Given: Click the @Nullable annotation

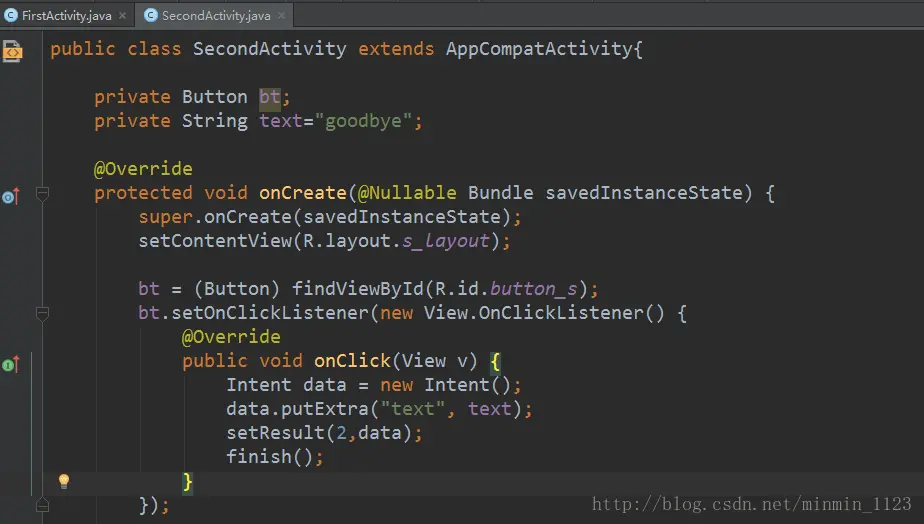Looking at the screenshot, I should [407, 193].
